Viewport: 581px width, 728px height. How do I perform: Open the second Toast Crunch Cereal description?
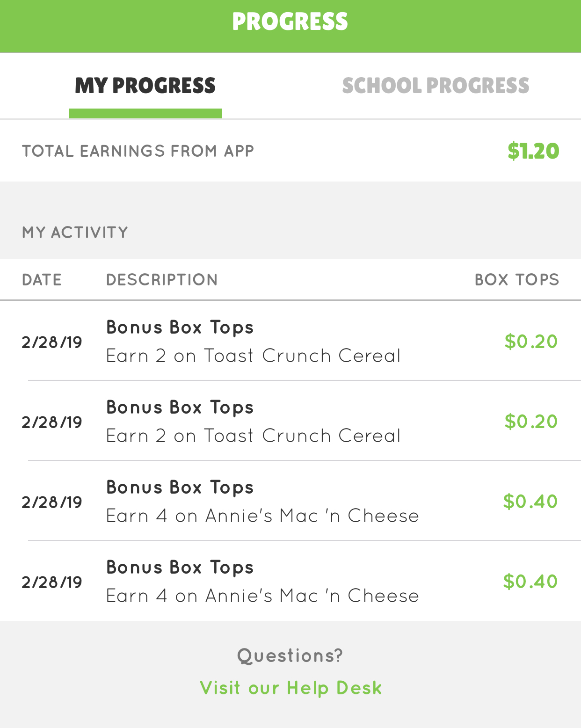[253, 436]
